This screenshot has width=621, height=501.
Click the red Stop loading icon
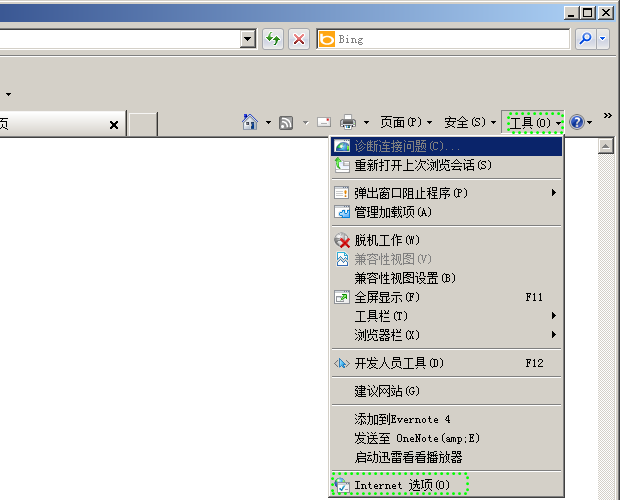click(x=299, y=39)
